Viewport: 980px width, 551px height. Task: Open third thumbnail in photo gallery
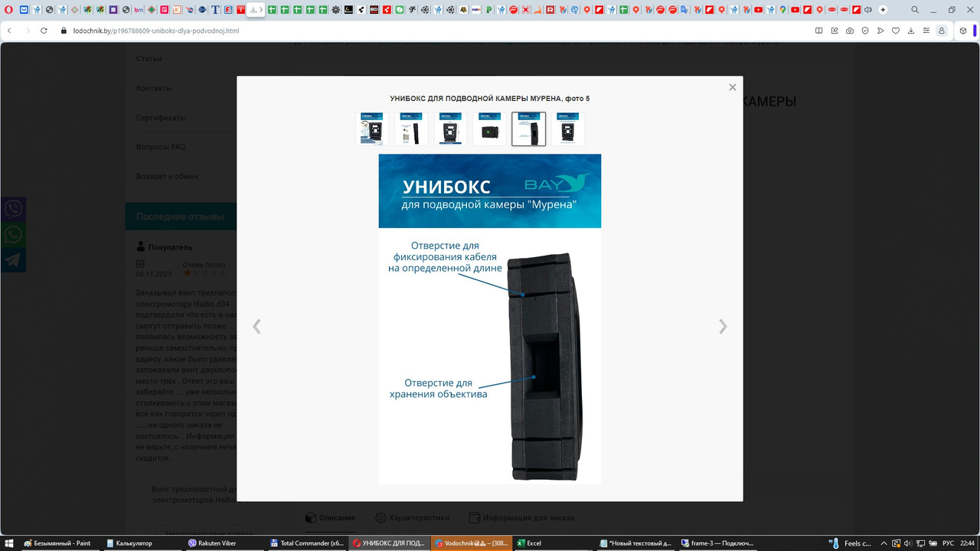coord(450,129)
